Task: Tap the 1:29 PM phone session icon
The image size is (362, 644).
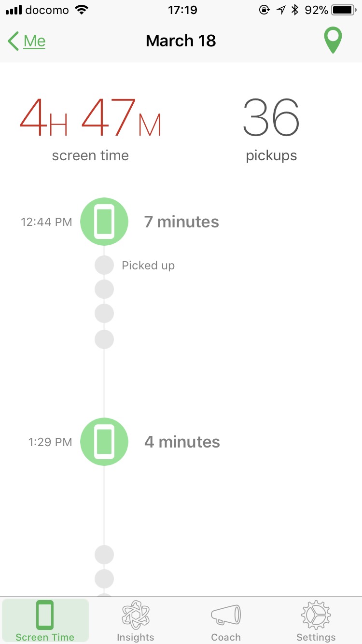Action: click(104, 442)
